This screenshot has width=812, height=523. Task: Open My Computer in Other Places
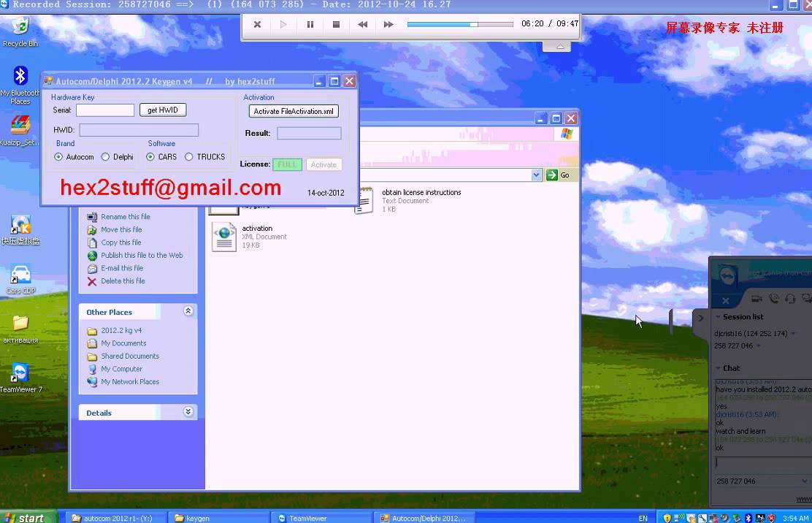click(x=121, y=369)
